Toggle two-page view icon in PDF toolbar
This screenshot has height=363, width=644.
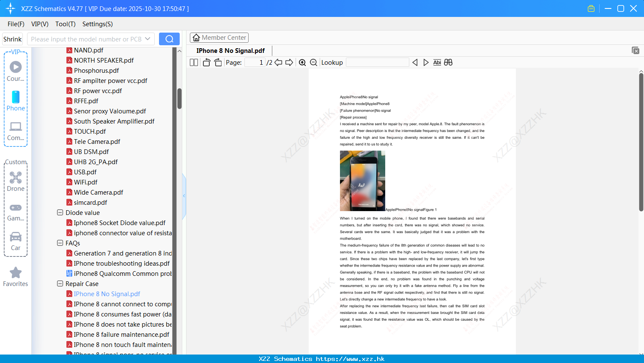click(194, 62)
